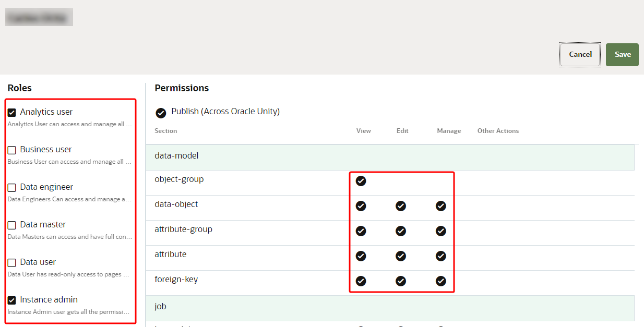Screen dimensions: 644x327
Task: Click object-group View check icon
Action: [x=361, y=181]
